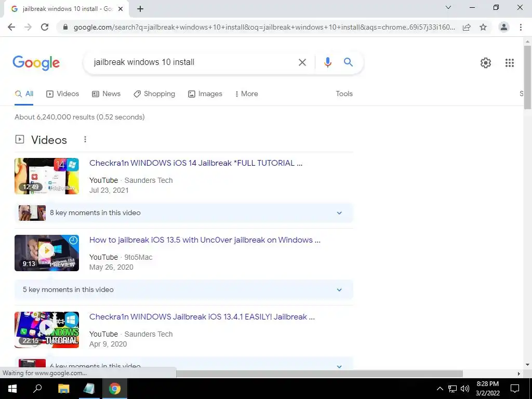
Task: Open a new tab with the plus button
Action: coord(140,9)
